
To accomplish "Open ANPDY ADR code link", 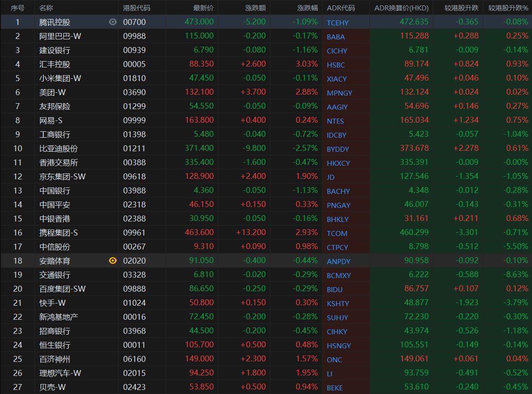I will click(x=338, y=261).
